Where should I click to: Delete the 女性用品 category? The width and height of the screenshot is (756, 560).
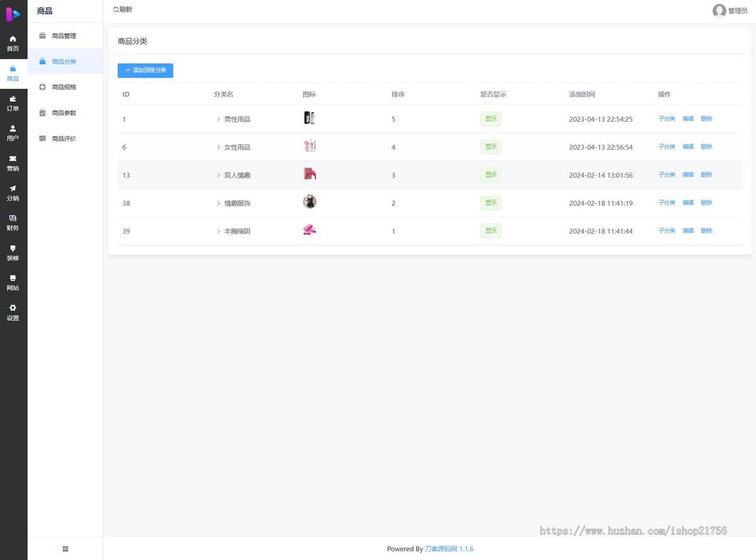click(x=706, y=147)
